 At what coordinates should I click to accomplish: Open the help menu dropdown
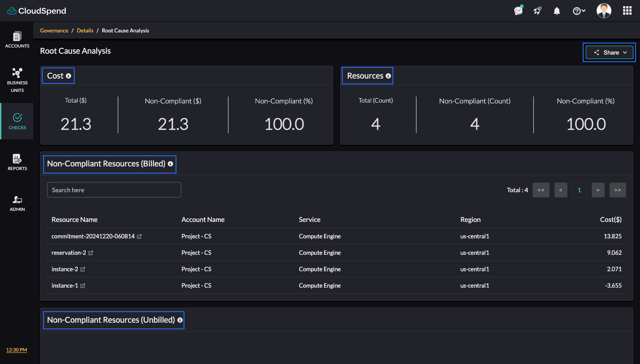point(579,11)
